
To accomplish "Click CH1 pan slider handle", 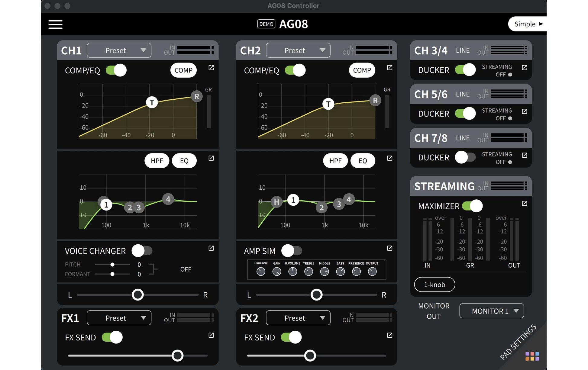I will (x=138, y=294).
